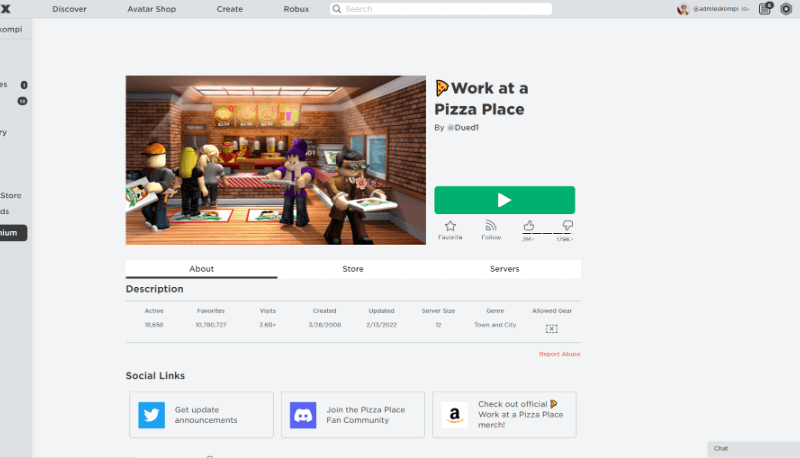Open the user avatar profile icon
Viewport: 800px width, 458px height.
[x=683, y=9]
